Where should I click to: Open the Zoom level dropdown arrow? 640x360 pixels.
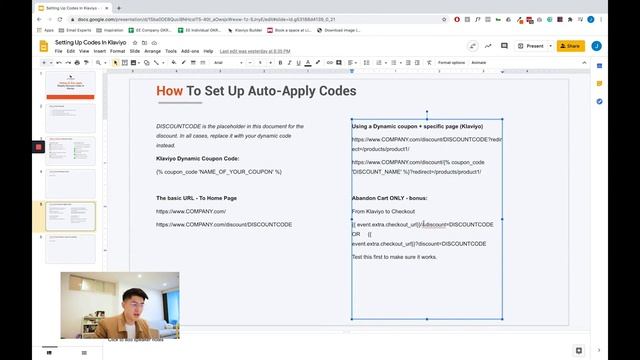pyautogui.click(x=105, y=63)
